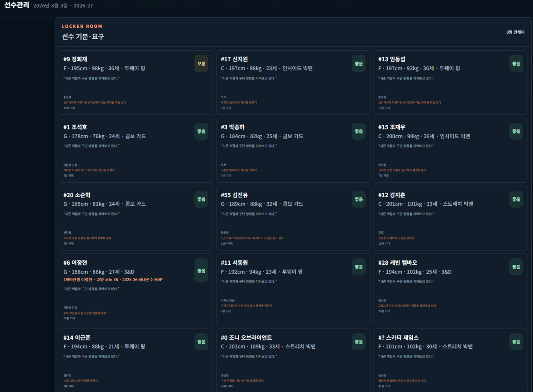Click the 좋음 badge on 케빈 켐바오's card
533x392 pixels.
click(516, 267)
